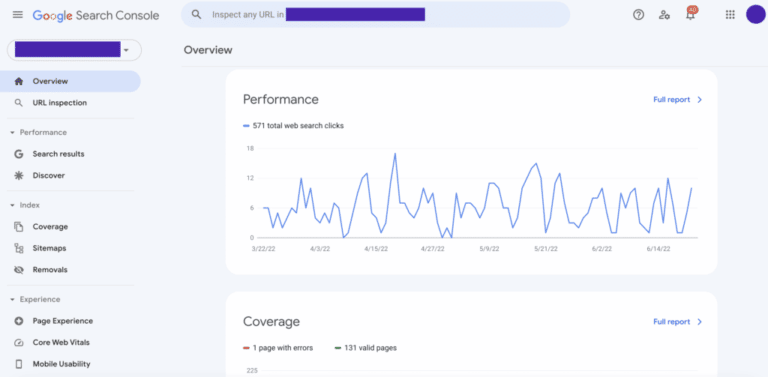This screenshot has width=768, height=377.
Task: Click the Search results G icon
Action: click(x=19, y=154)
